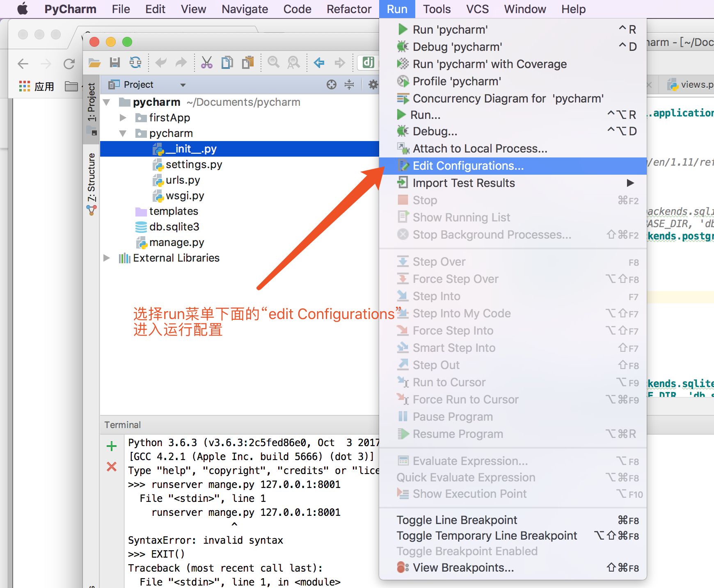714x588 pixels.
Task: Open the File menu
Action: pos(121,9)
